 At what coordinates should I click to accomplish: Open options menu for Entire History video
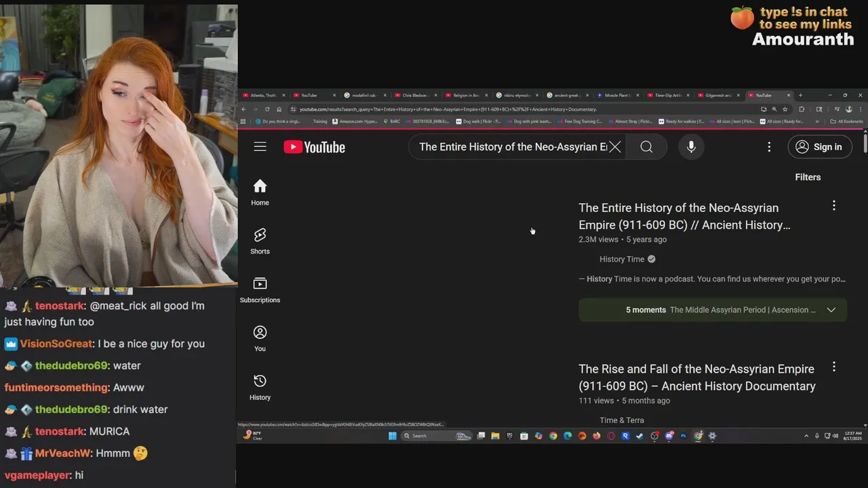[x=834, y=205]
